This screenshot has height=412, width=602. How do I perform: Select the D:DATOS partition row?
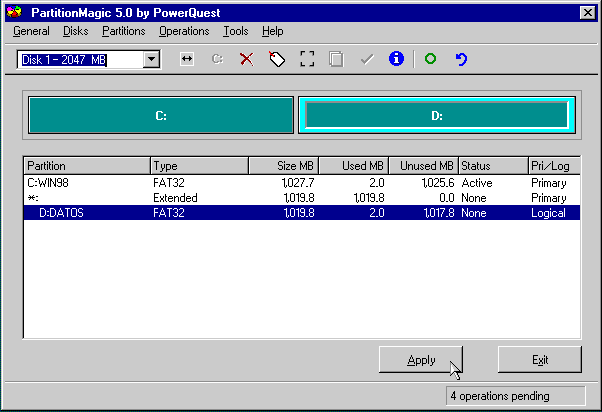(302, 213)
